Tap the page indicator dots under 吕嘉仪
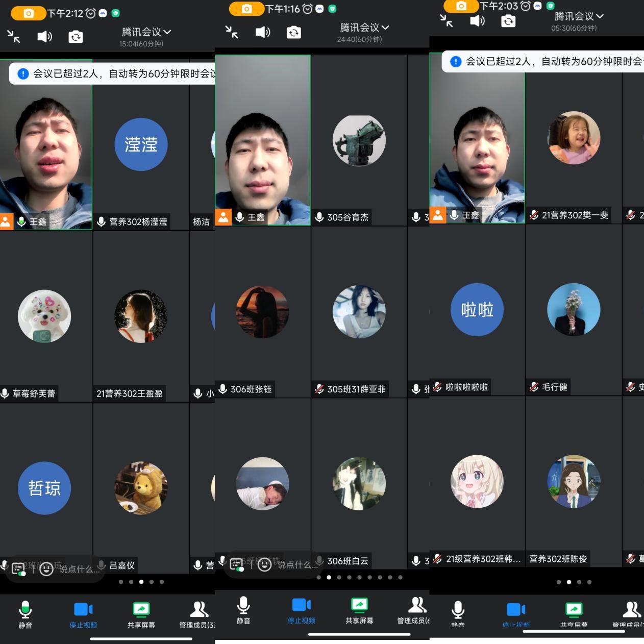 pos(141,582)
